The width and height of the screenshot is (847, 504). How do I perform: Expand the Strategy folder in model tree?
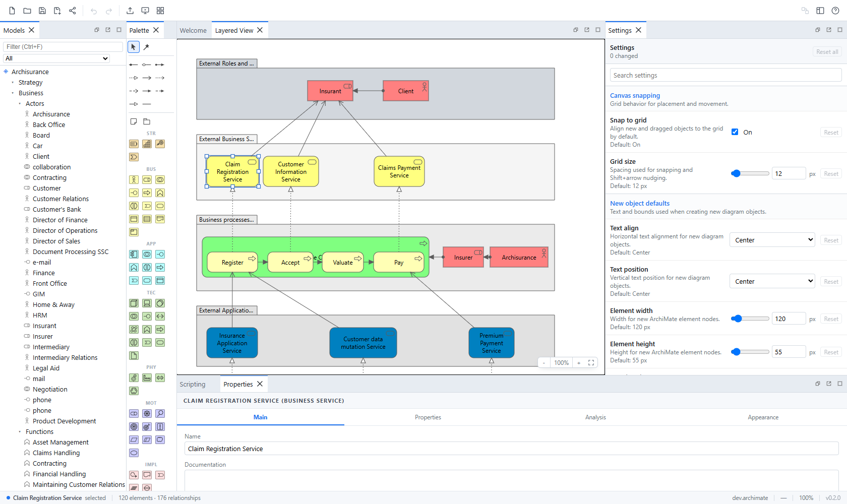click(13, 83)
